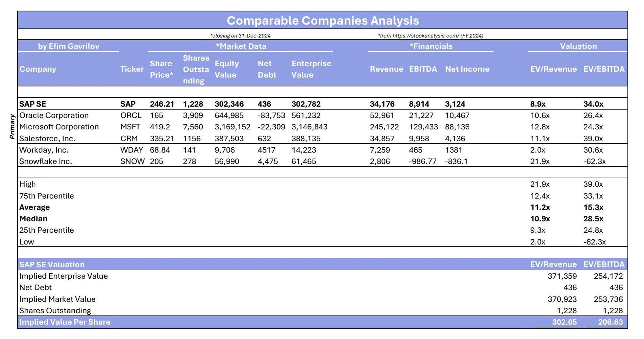Click the 'Enterprise Value' column header
The width and height of the screenshot is (644, 339).
coord(311,69)
